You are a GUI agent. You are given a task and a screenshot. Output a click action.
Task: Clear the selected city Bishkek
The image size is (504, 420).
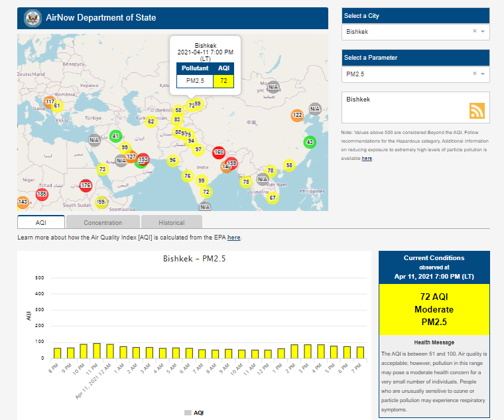pyautogui.click(x=474, y=31)
